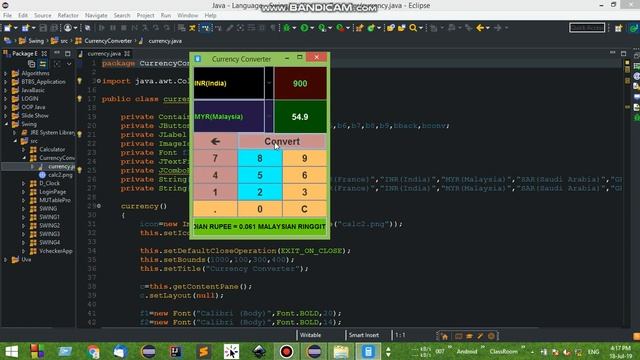Viewport: 640px width, 360px height.
Task: Select the Calculator package in tree
Action: 52,149
